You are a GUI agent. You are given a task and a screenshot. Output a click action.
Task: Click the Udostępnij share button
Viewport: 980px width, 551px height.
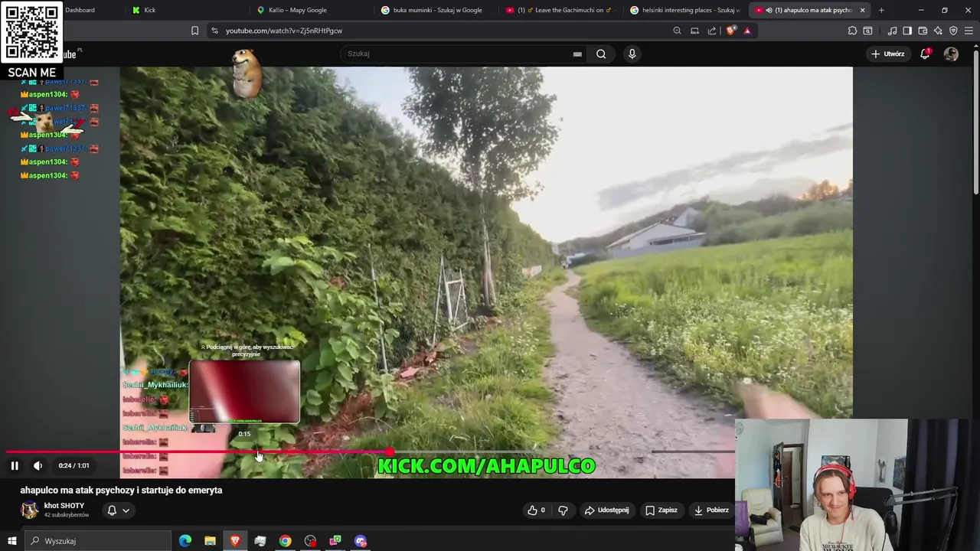click(607, 510)
